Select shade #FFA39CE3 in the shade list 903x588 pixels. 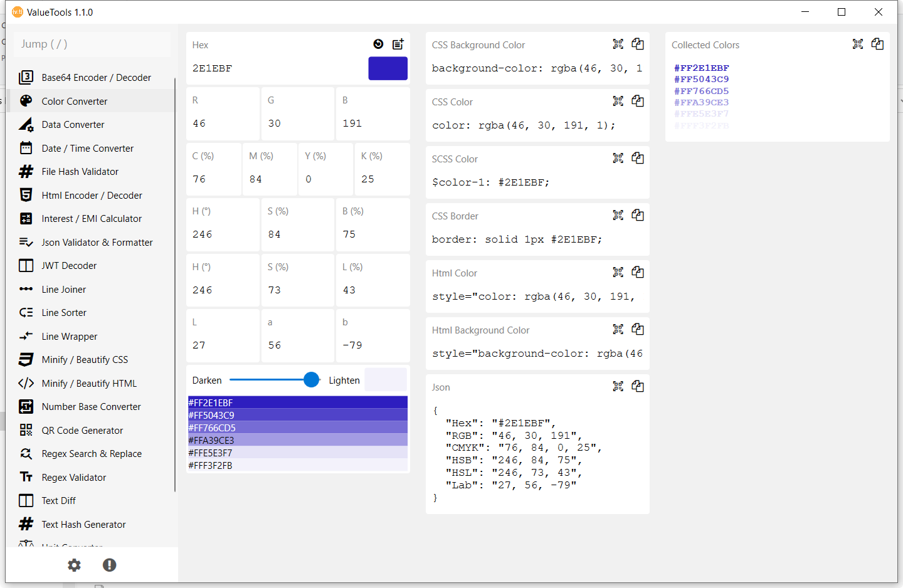[x=298, y=440]
